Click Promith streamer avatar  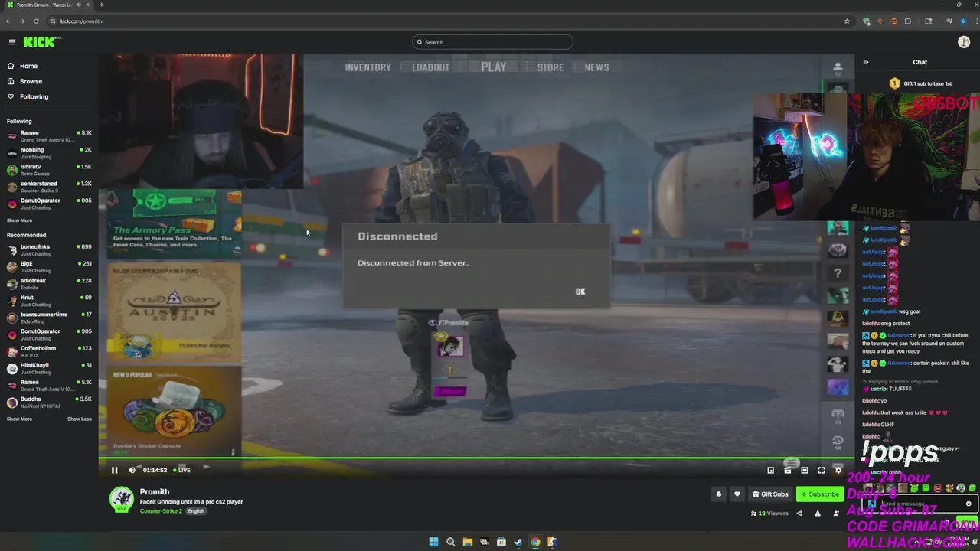pos(121,500)
